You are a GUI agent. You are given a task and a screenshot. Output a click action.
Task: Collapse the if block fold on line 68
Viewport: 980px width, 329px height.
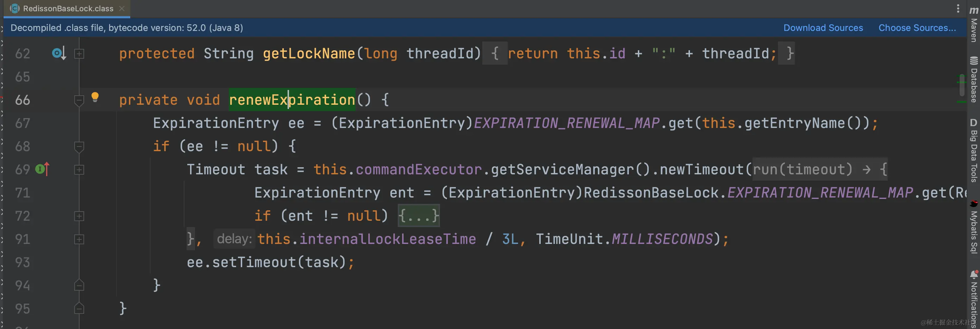pos(79,147)
